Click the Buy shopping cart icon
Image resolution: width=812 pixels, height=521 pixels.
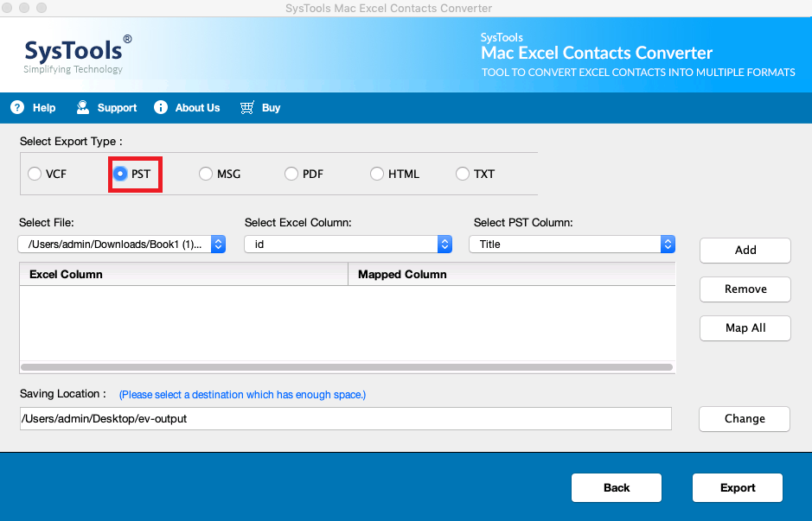247,108
